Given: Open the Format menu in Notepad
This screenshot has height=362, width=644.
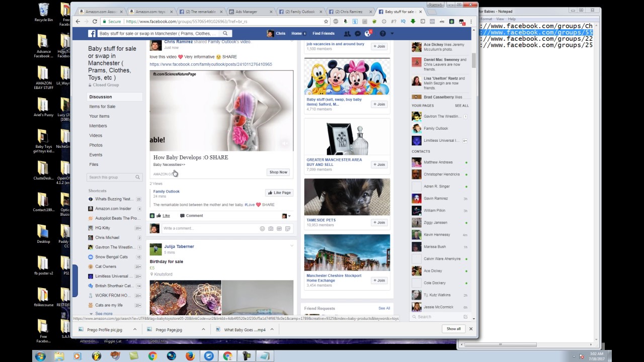Looking at the screenshot, I should tap(487, 19).
